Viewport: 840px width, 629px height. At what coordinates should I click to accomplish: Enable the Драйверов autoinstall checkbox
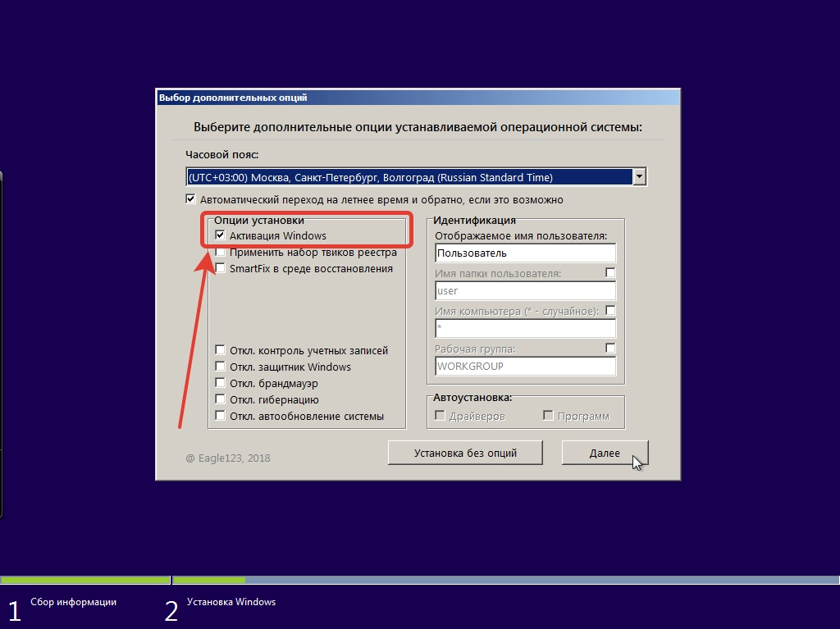coord(441,414)
